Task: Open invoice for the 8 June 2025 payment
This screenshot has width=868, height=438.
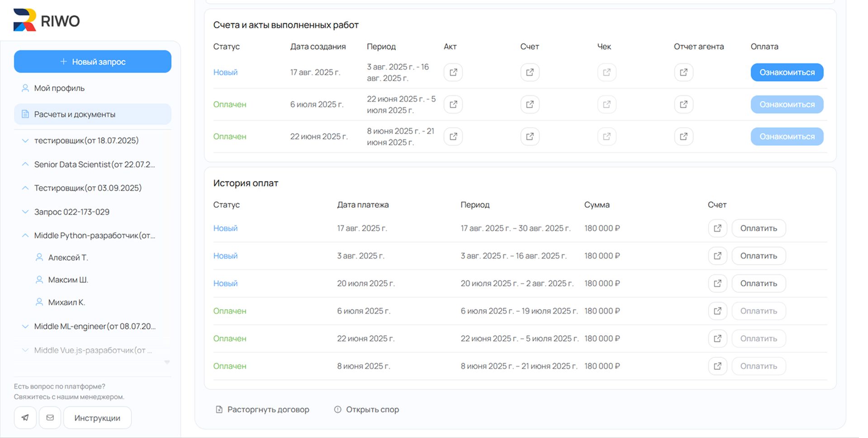Action: (717, 366)
